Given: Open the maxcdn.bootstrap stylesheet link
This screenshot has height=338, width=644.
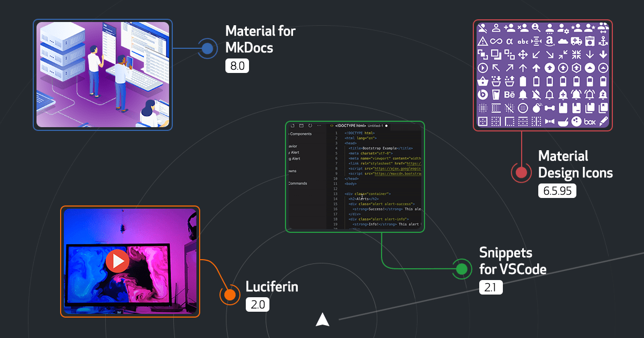Looking at the screenshot, I should point(397,174).
